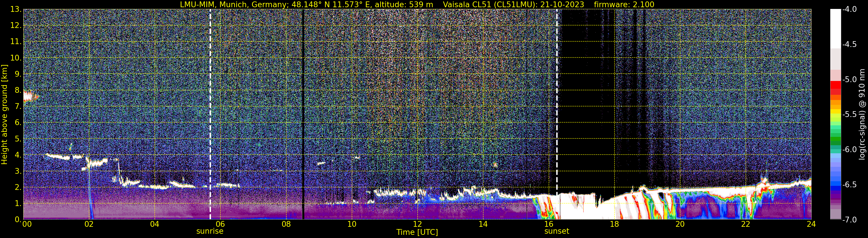Click the vertical black data gap near 08:30
868x238 pixels.
pos(303,114)
